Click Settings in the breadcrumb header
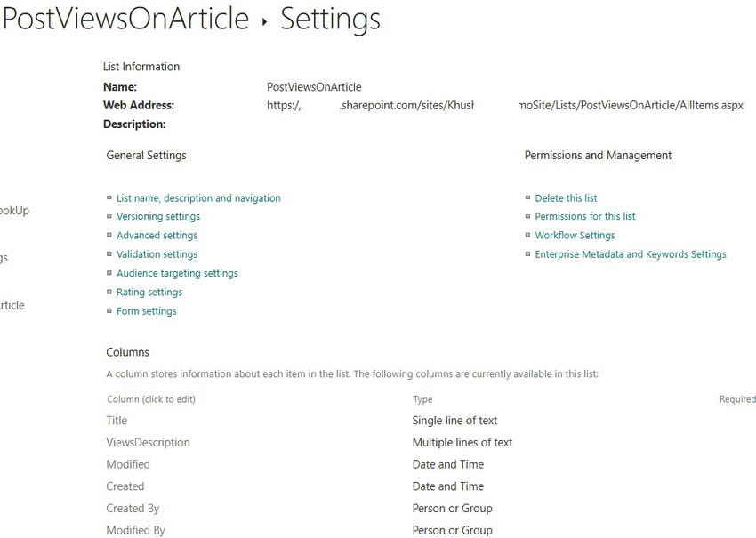Screen dimensions: 756x538 (x=329, y=18)
